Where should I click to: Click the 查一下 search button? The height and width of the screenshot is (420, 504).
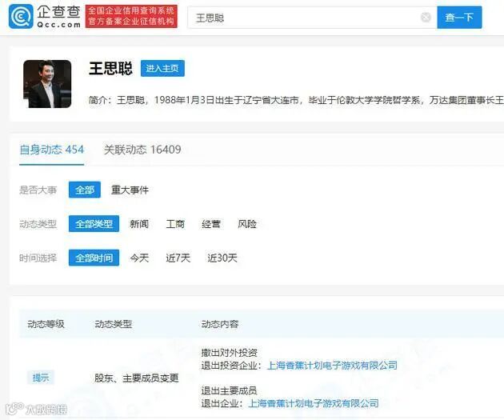(459, 18)
